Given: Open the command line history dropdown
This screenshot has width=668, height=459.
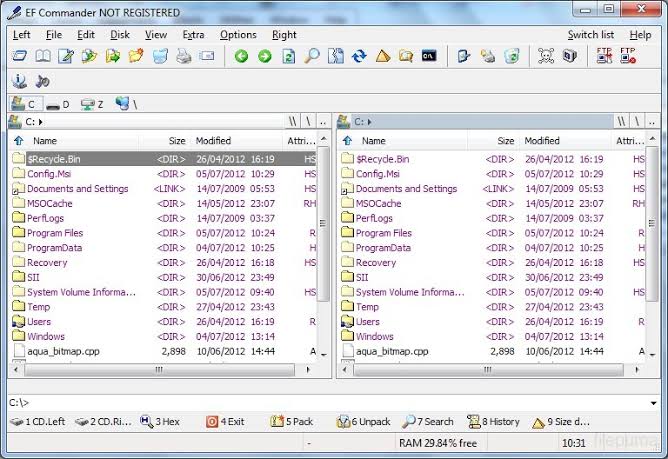Looking at the screenshot, I should [x=653, y=403].
